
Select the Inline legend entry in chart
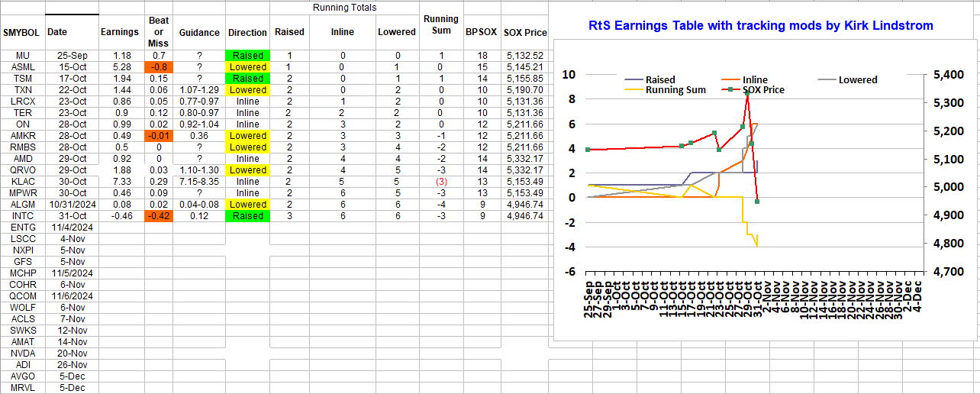754,79
